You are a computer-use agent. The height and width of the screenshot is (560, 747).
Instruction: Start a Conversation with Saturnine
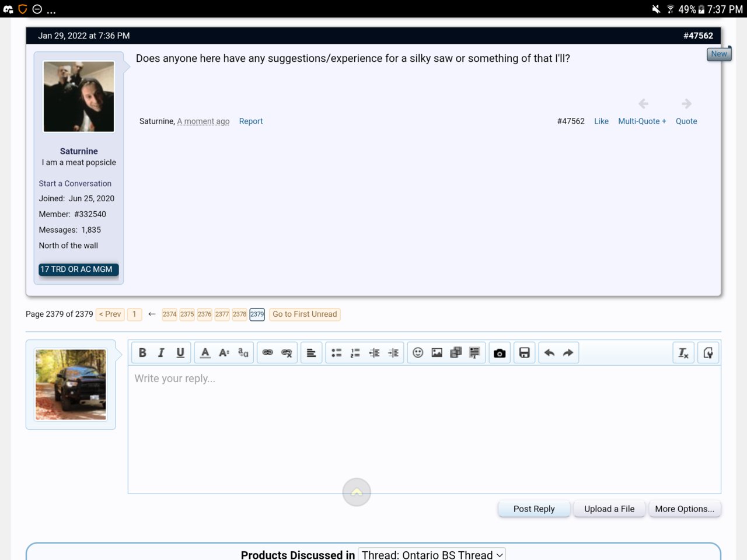click(75, 183)
